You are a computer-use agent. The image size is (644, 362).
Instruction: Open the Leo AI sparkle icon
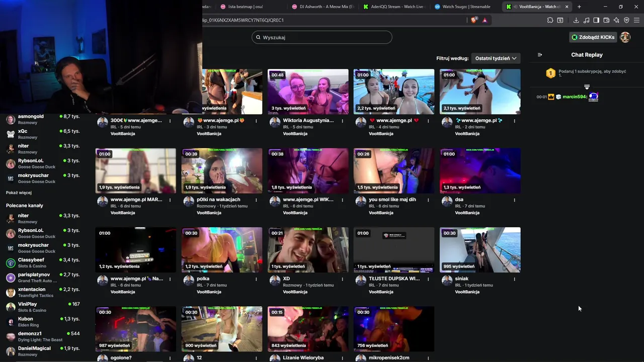point(616,20)
